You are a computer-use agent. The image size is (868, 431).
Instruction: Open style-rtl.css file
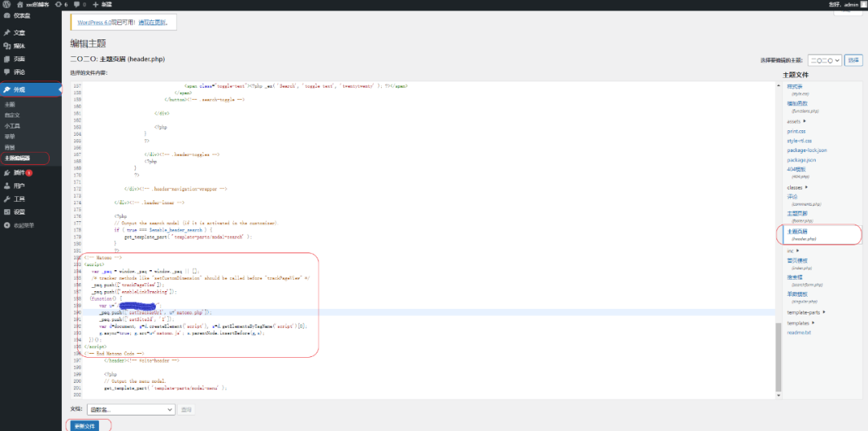pos(799,141)
